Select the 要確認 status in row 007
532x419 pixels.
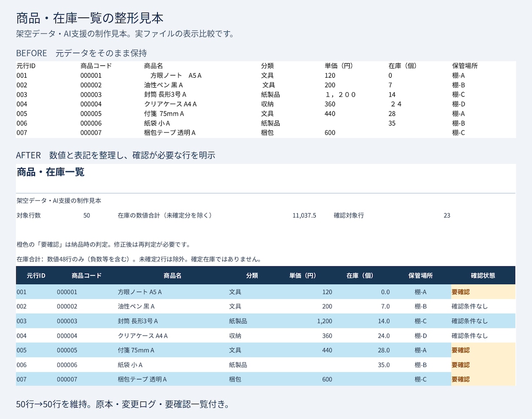[460, 379]
